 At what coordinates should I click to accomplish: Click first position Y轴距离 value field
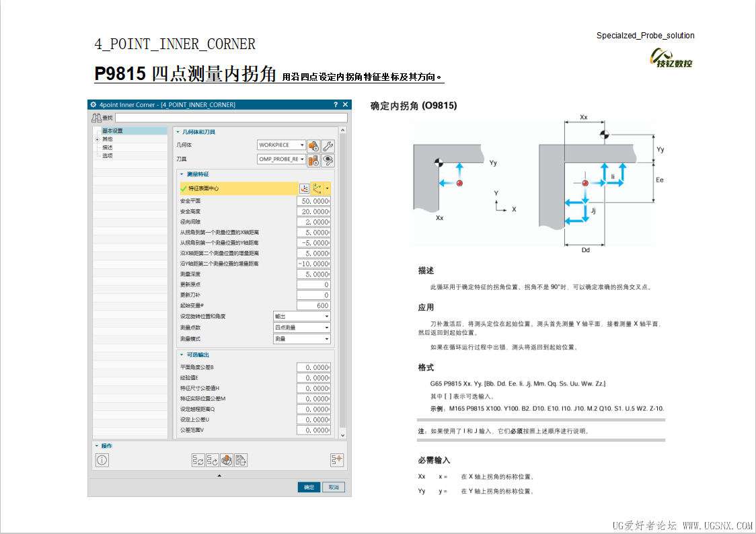tap(314, 243)
